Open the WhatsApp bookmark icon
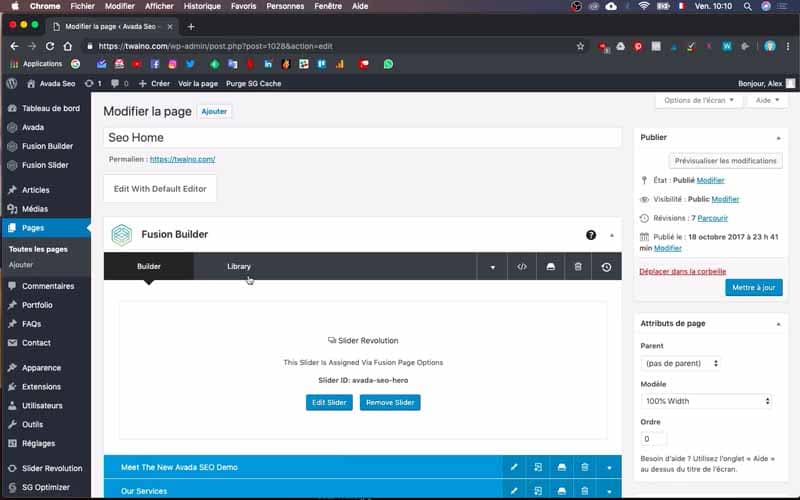 388,64
